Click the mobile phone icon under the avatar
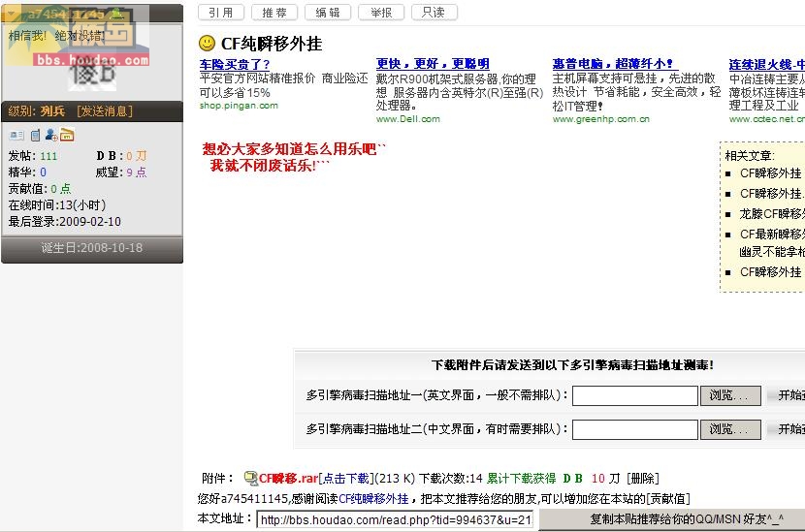This screenshot has width=805, height=532. [36, 135]
